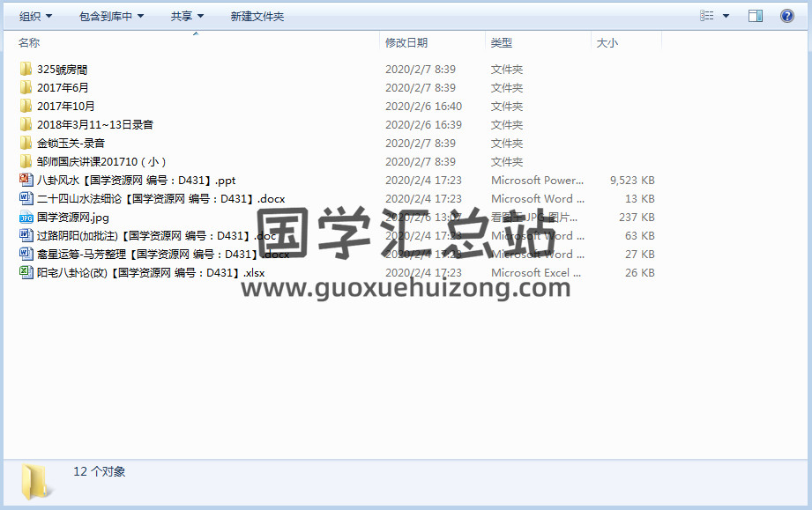The width and height of the screenshot is (812, 510).
Task: Open the 共享 dropdown menu
Action: (187, 17)
